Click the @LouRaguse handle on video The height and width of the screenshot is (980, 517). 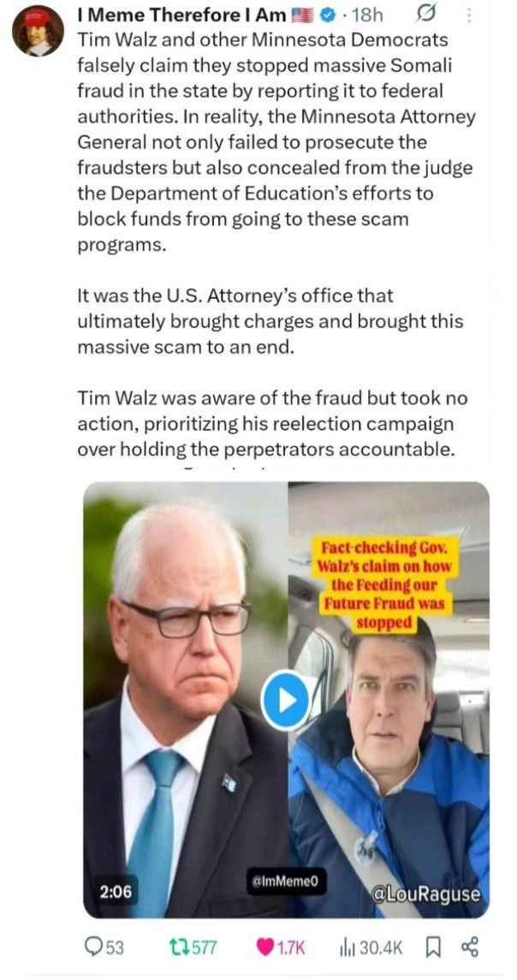(x=425, y=894)
